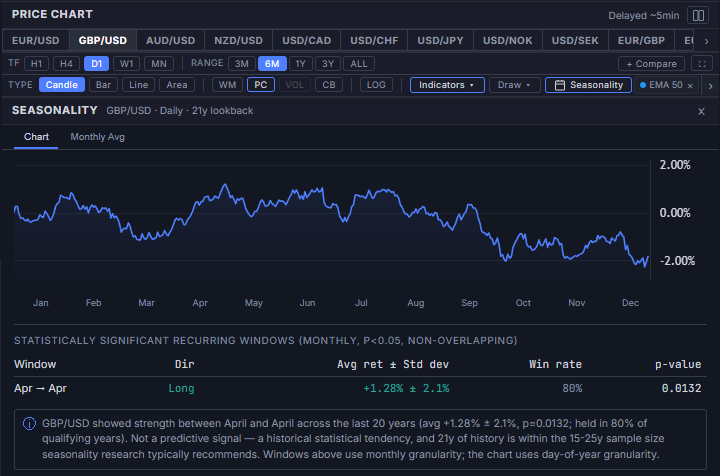This screenshot has width=720, height=476.
Task: Choose the EUR/GBP tab
Action: tap(641, 40)
